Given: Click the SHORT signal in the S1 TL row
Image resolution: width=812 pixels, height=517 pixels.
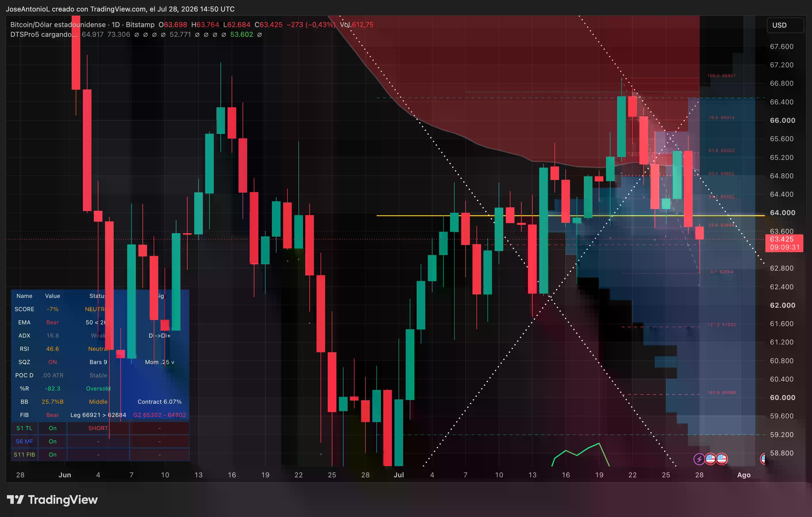Looking at the screenshot, I should pyautogui.click(x=98, y=428).
